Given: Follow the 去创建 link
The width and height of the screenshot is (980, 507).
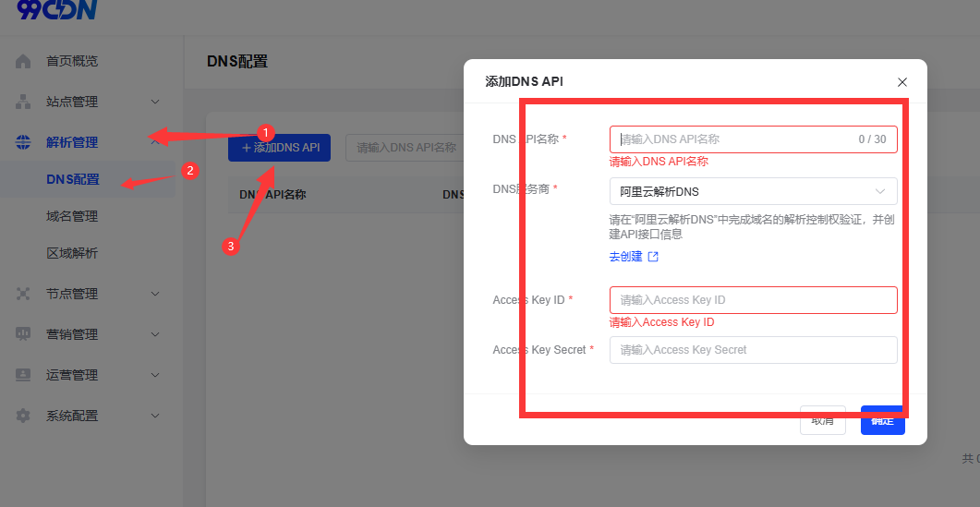Looking at the screenshot, I should click(625, 257).
